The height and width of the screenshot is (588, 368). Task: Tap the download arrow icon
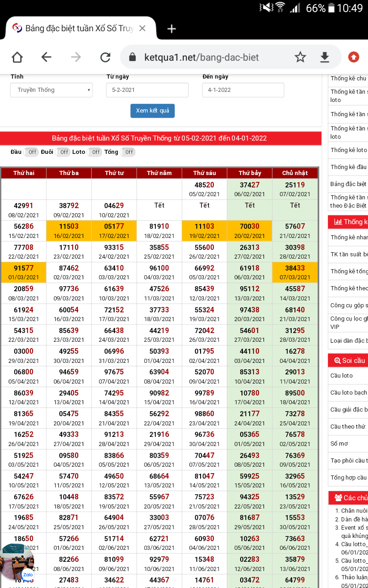coord(325,57)
